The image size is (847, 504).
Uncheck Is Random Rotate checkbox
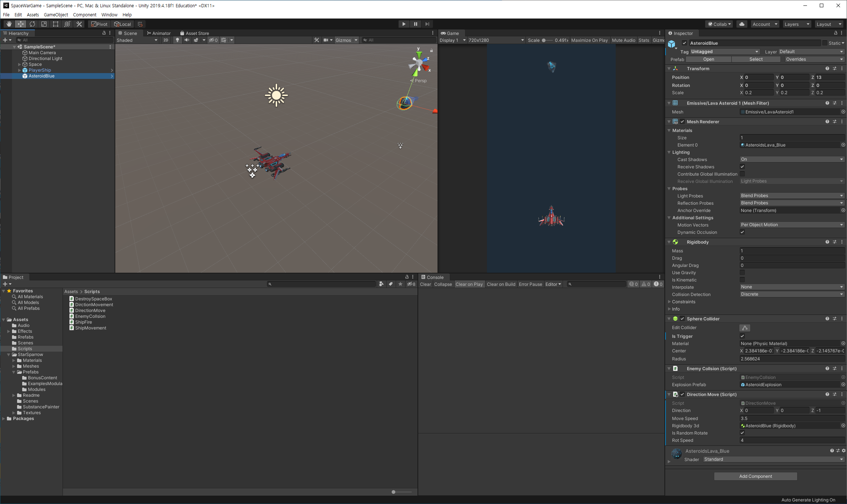pyautogui.click(x=742, y=433)
